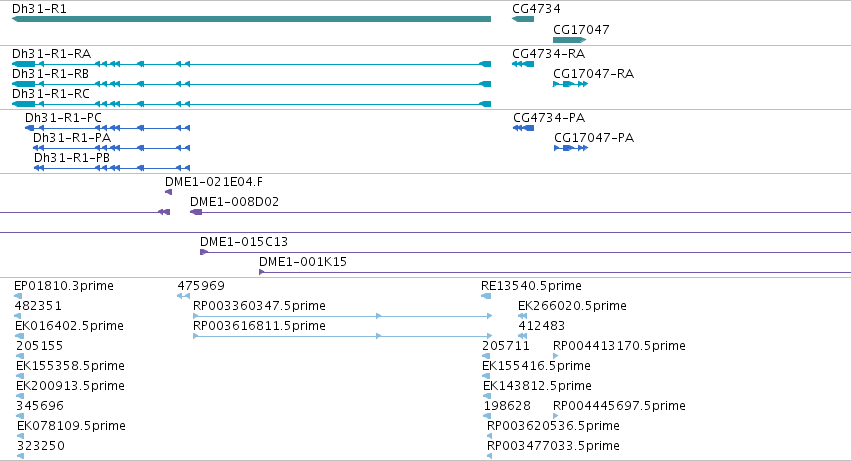This screenshot has height=461, width=851.
Task: Click the CG4734-PA protein glyph
Action: [x=523, y=128]
